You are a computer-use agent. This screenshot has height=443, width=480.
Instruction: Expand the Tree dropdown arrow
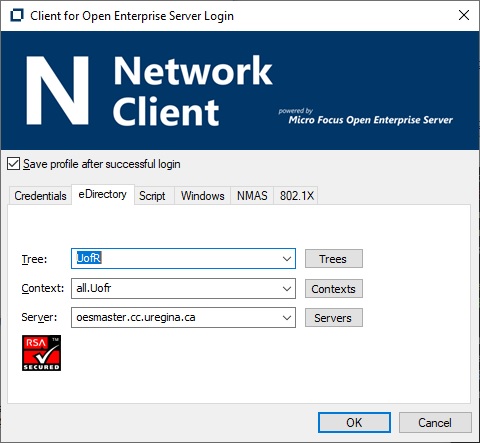287,259
